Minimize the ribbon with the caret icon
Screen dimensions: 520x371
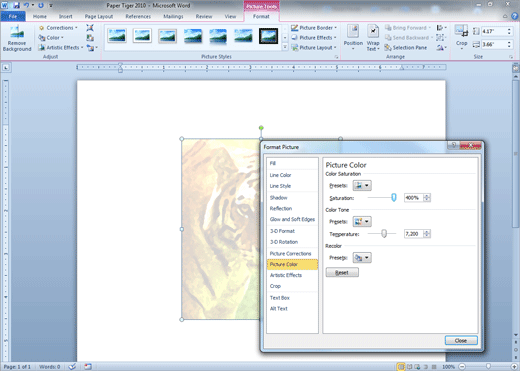pyautogui.click(x=505, y=16)
